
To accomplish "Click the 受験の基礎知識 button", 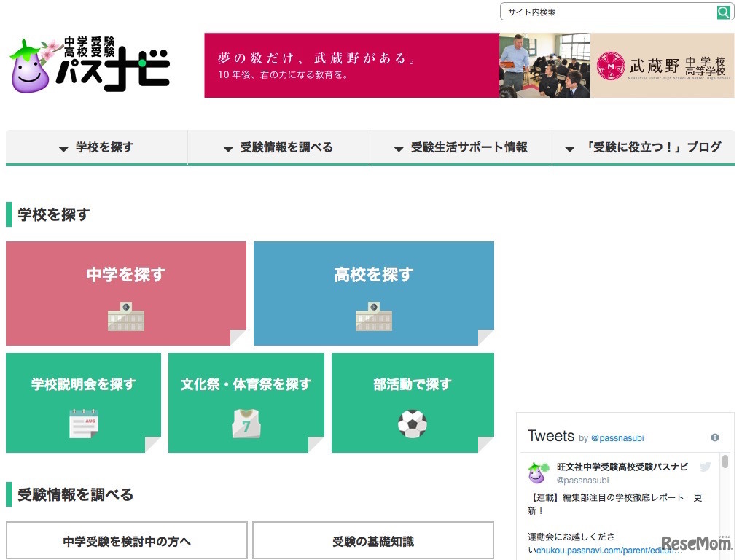I will (x=373, y=540).
